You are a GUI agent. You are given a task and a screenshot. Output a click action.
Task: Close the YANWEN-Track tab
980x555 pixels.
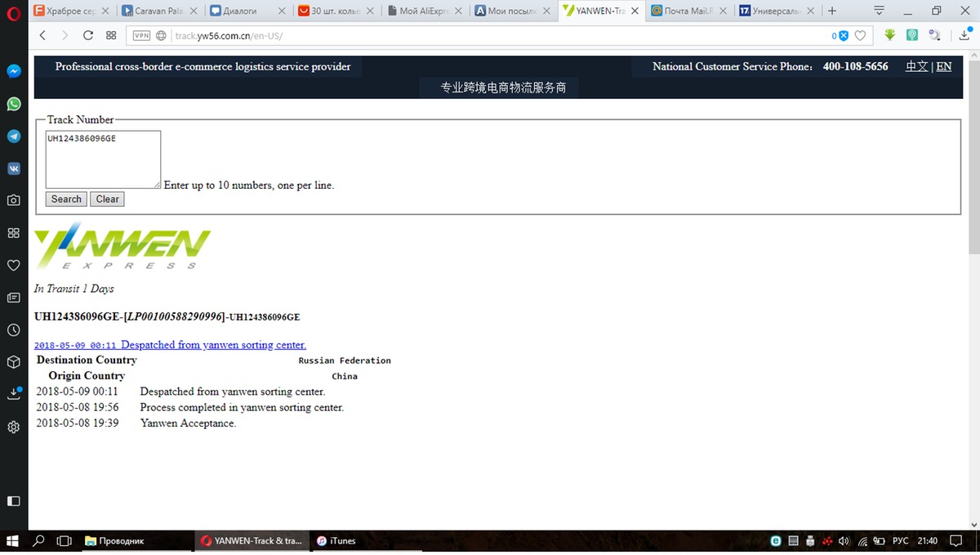coord(634,11)
